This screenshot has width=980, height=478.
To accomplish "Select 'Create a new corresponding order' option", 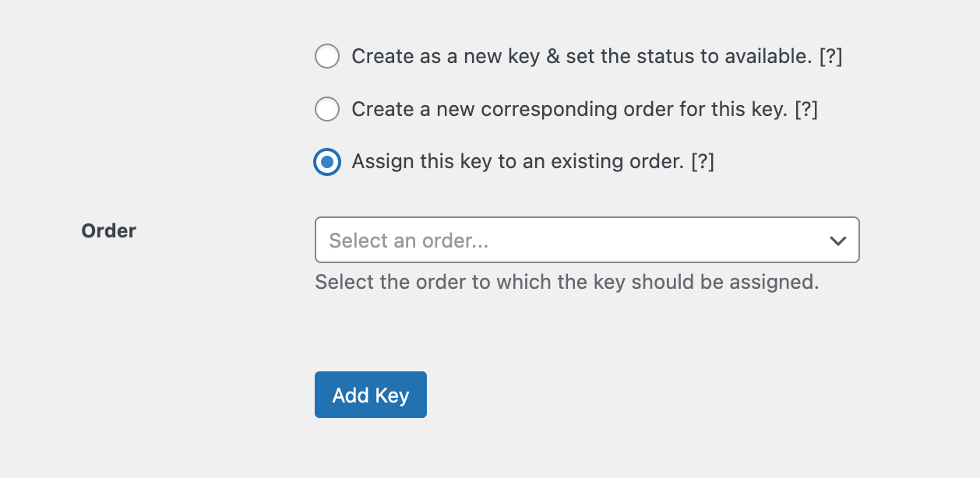I will pos(327,109).
